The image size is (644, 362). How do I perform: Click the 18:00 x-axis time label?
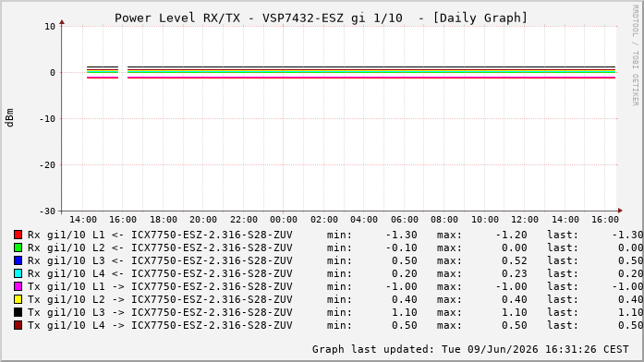[x=164, y=220]
